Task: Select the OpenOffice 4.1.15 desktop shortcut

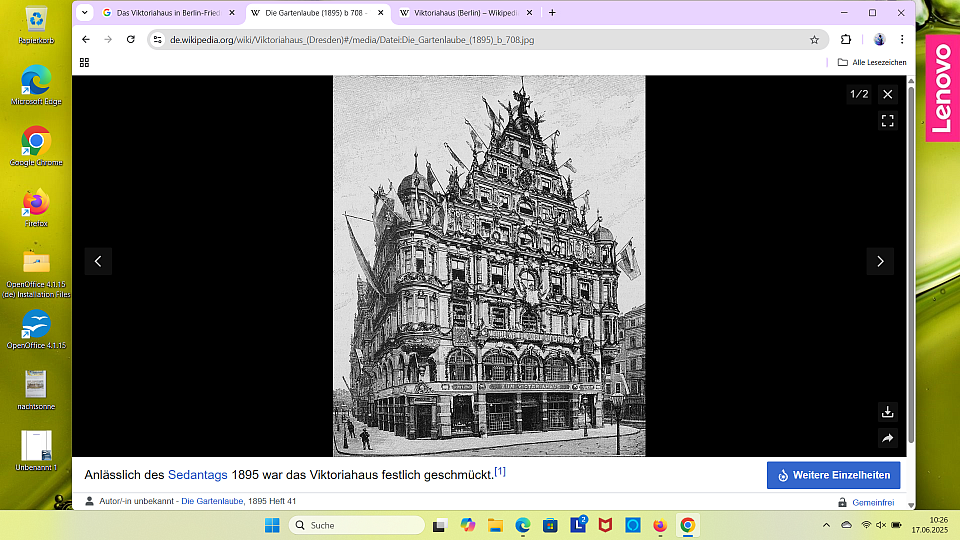Action: [36, 329]
